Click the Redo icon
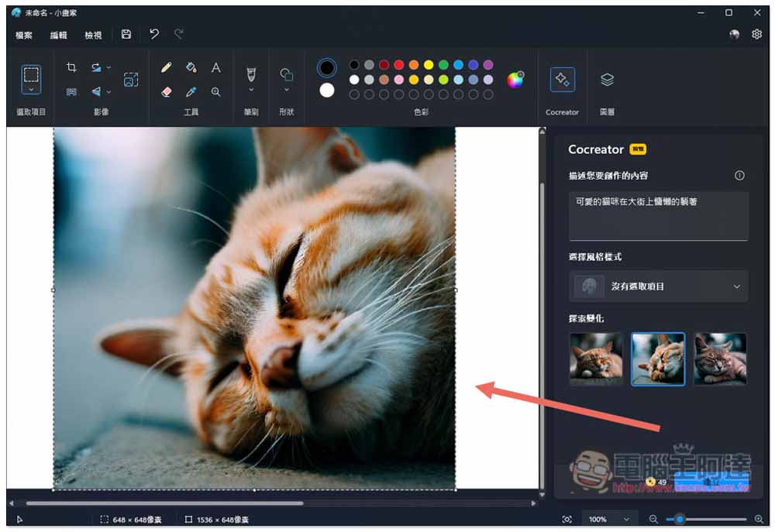 tap(179, 34)
